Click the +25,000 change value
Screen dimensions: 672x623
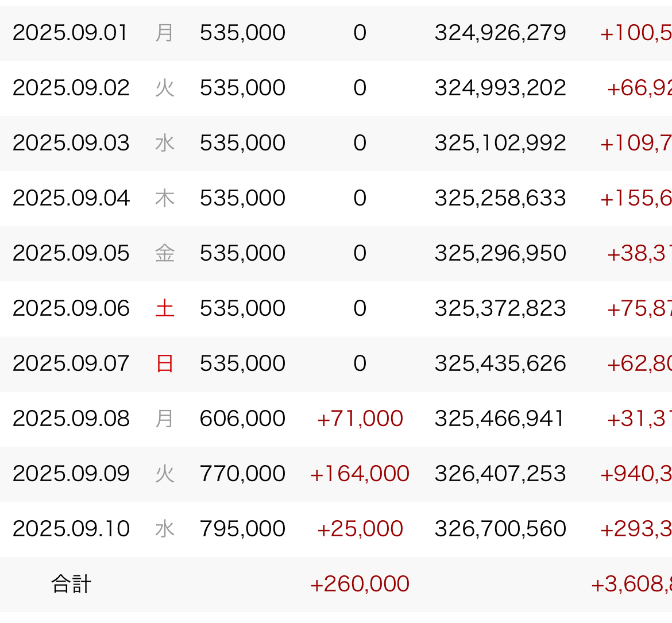pos(360,529)
